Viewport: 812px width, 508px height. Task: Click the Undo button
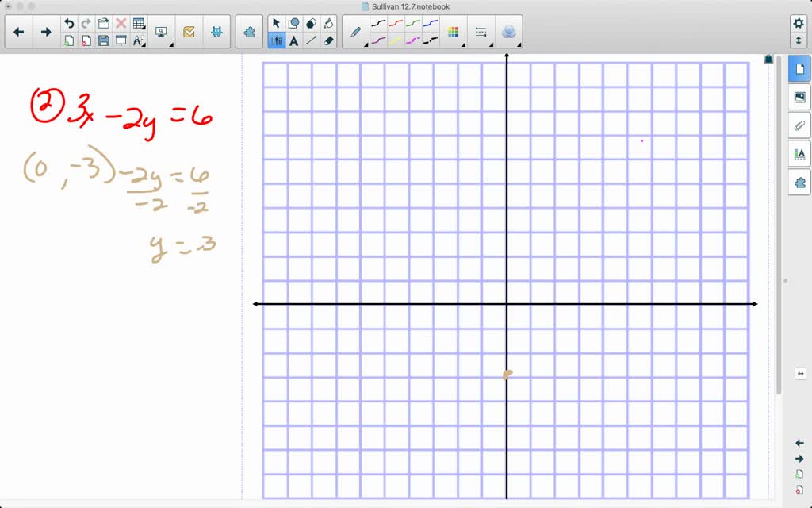tap(68, 23)
